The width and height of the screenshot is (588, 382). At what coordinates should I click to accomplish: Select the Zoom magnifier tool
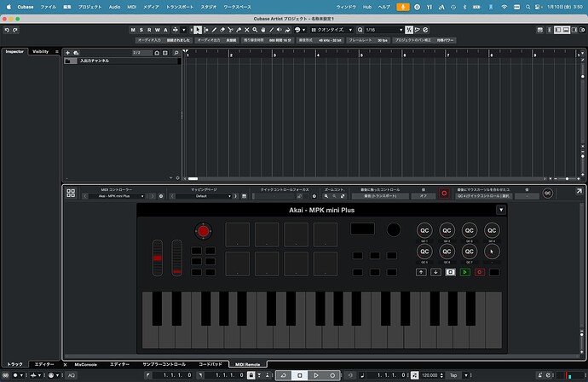pos(255,30)
